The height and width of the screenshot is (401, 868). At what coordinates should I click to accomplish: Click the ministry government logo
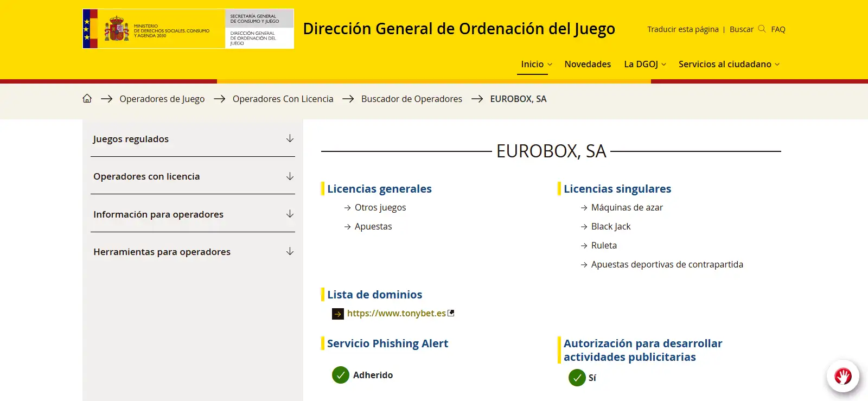(188, 29)
